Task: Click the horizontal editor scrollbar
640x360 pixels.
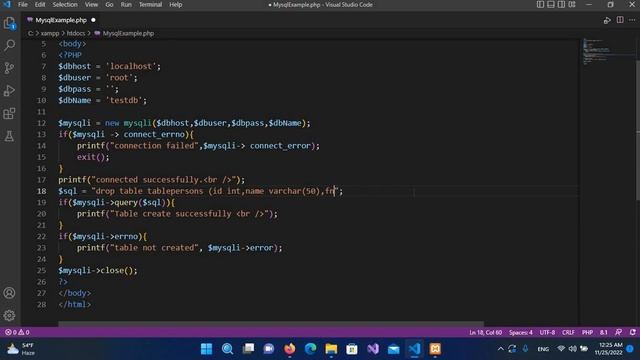Action: [271, 324]
